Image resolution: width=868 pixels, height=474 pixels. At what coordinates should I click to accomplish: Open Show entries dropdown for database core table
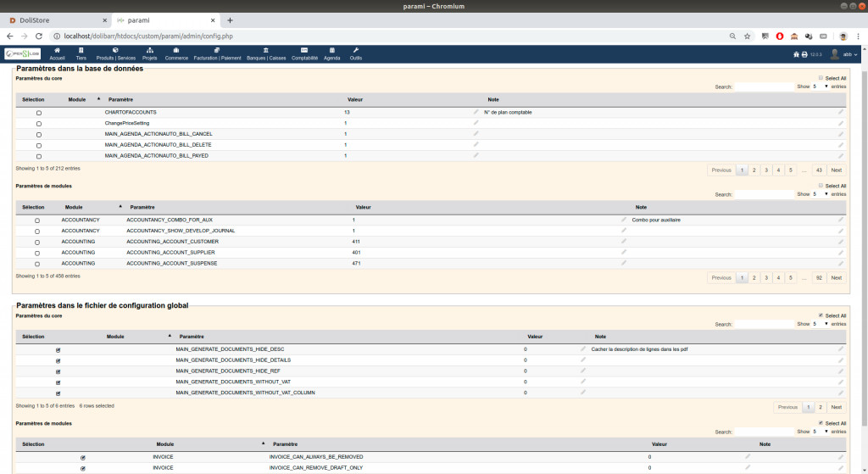(820, 86)
